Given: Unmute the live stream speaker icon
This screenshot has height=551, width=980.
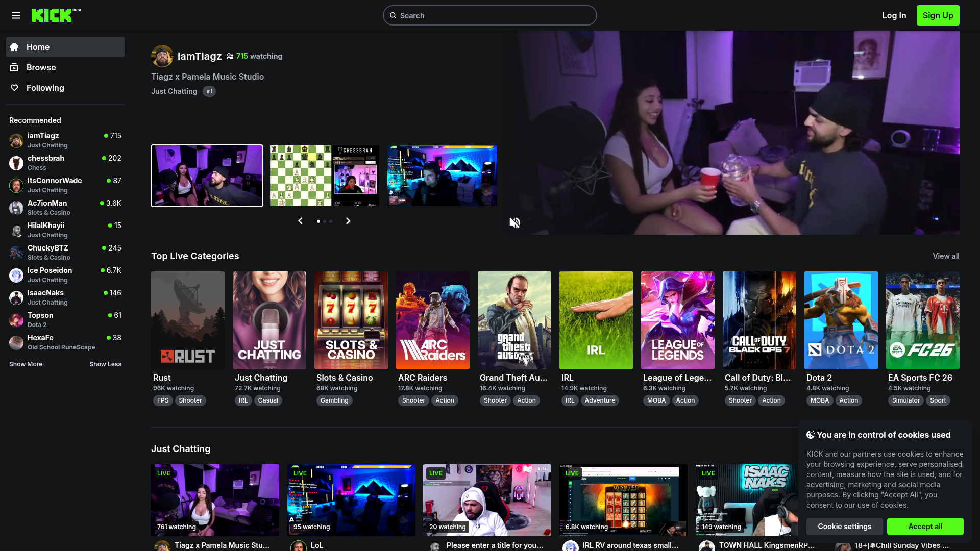Looking at the screenshot, I should pyautogui.click(x=514, y=222).
